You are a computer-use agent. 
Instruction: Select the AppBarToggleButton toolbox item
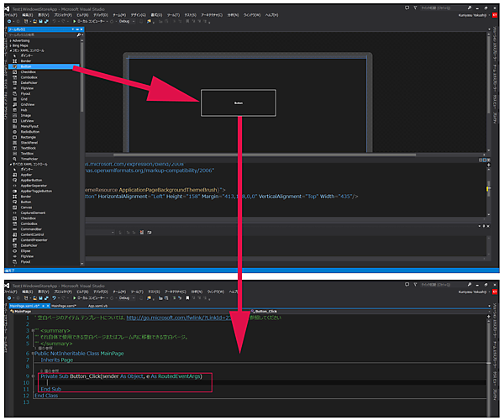[x=34, y=190]
